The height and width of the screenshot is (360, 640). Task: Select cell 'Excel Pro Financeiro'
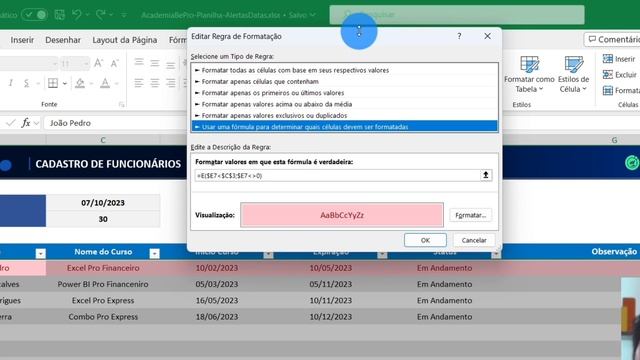[103, 268]
